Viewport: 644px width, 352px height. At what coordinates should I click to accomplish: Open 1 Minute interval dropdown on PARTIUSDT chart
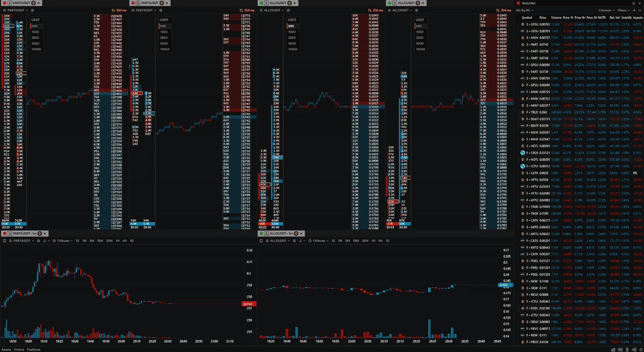(62, 241)
